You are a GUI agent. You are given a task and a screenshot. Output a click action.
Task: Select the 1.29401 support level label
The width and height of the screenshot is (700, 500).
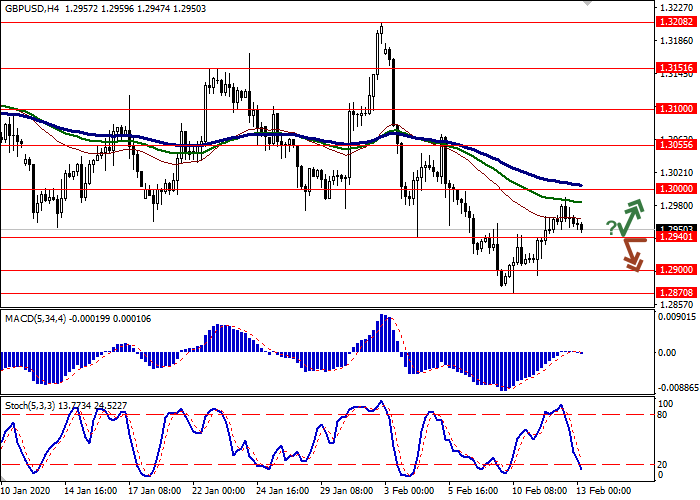click(x=676, y=237)
